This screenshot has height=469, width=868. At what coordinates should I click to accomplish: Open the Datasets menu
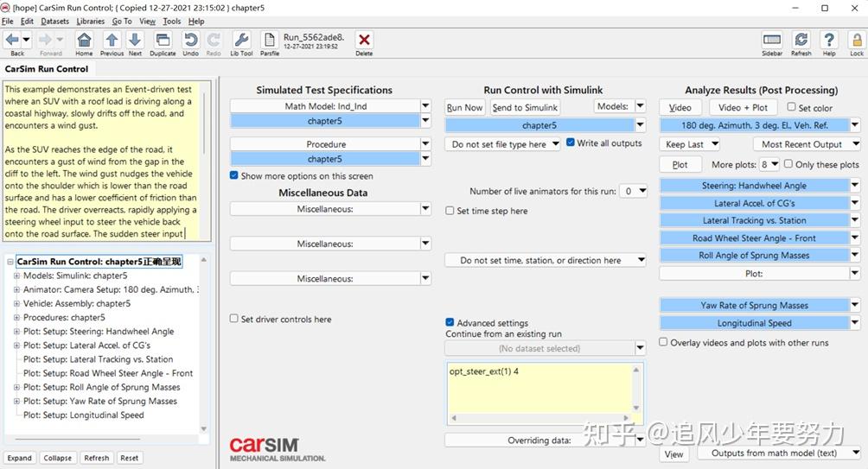point(54,21)
